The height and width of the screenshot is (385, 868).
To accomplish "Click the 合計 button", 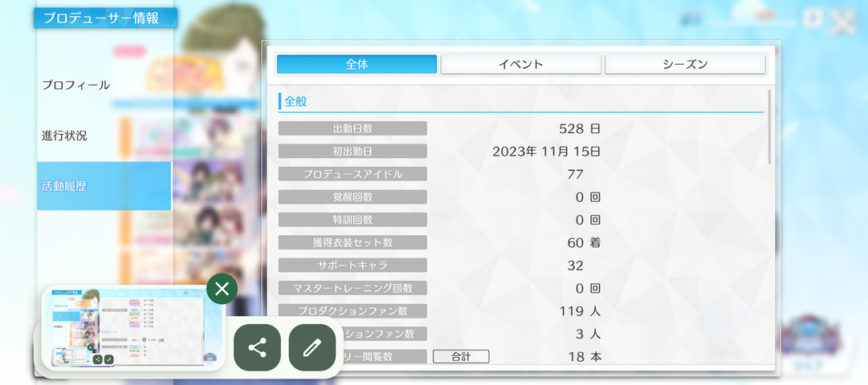I will click(461, 357).
